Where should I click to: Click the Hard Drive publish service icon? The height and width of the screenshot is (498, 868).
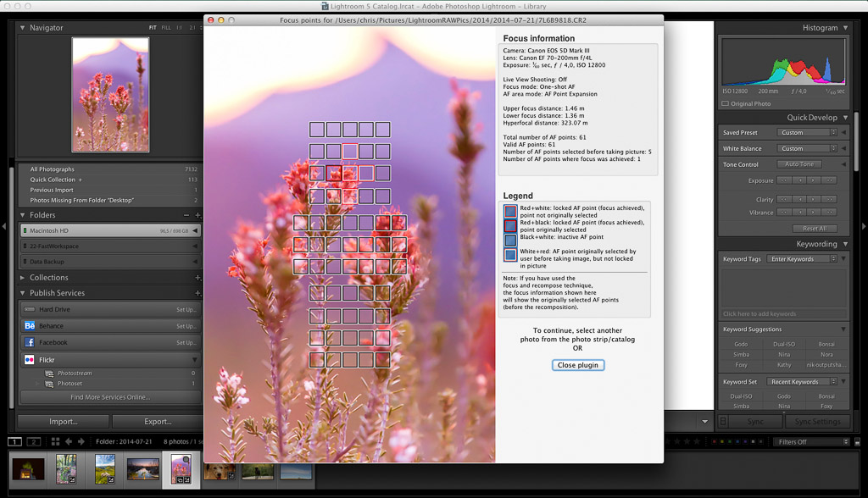pos(30,309)
